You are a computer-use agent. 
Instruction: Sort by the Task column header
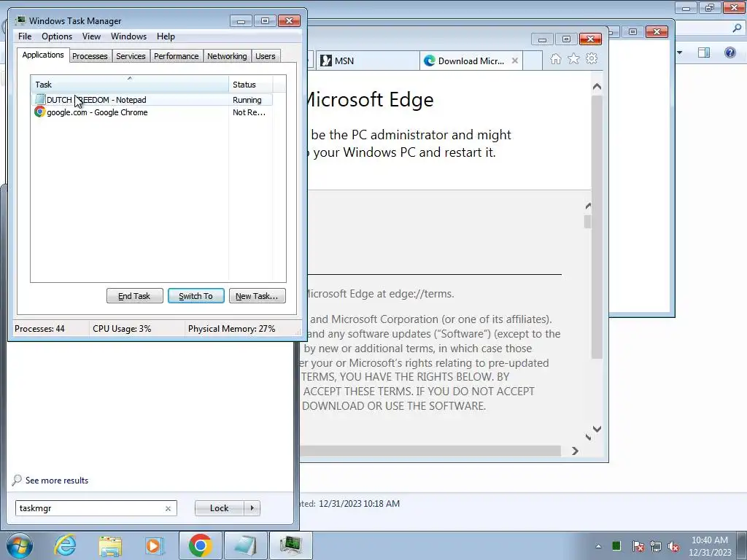(x=130, y=85)
